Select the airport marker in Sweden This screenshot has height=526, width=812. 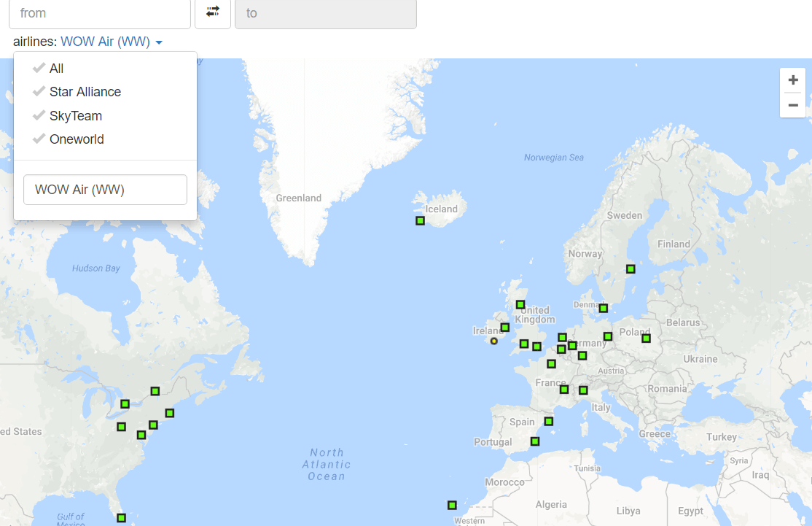pos(631,269)
